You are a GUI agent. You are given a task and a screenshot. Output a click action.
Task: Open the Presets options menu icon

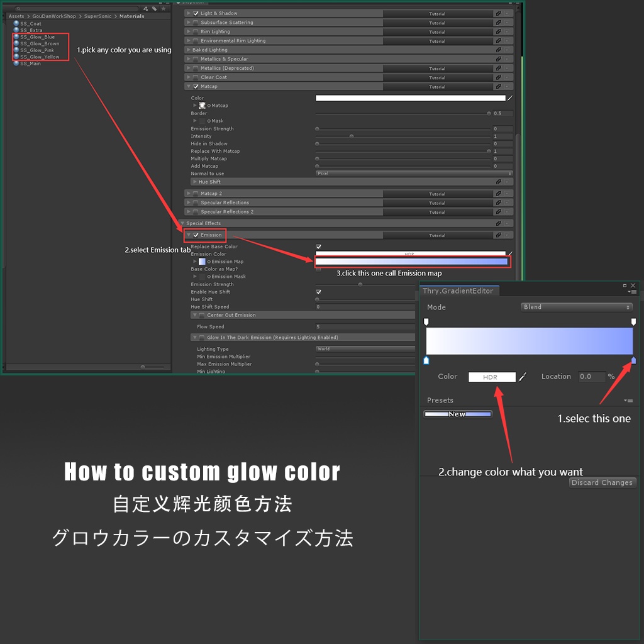628,401
